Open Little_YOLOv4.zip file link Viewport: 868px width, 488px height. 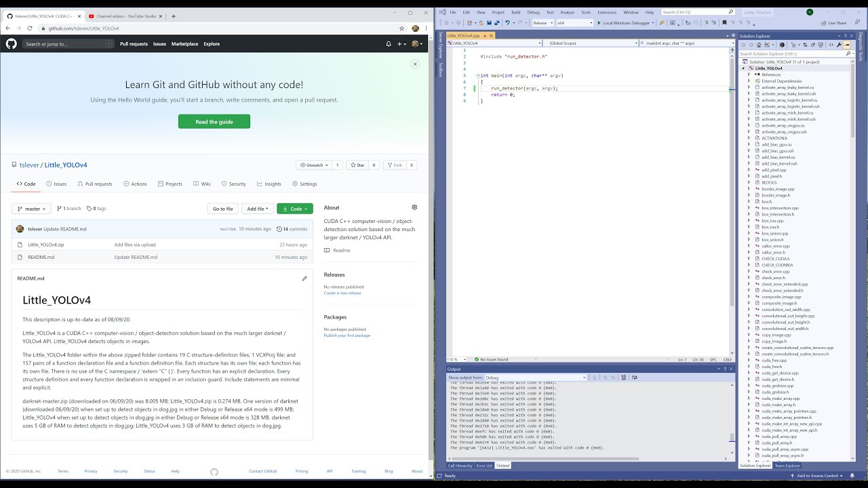click(x=46, y=245)
